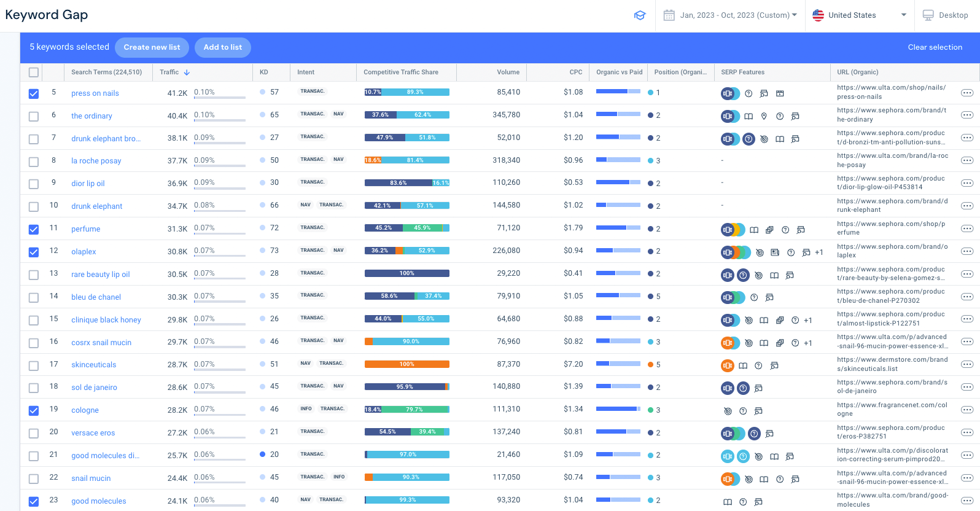Uncheck the perfume row checkbox
This screenshot has height=511, width=980.
[x=34, y=229]
